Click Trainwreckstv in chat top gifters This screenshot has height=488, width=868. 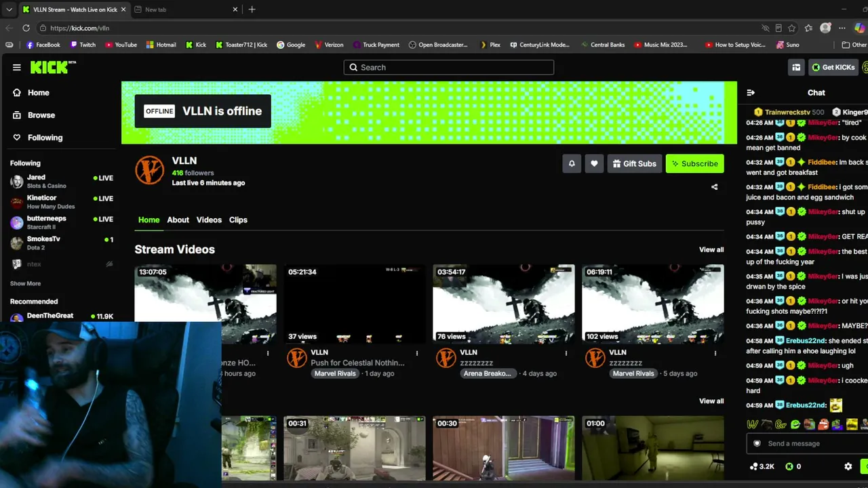pos(787,112)
